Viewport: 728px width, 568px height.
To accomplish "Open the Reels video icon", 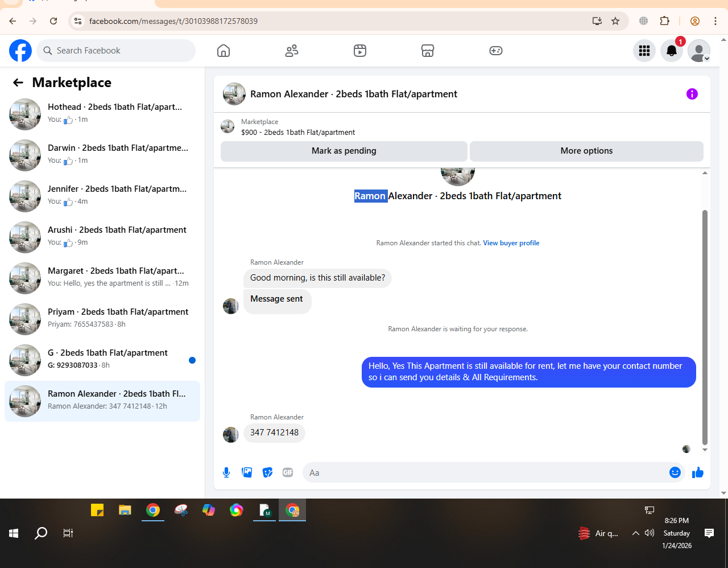I will click(x=360, y=51).
